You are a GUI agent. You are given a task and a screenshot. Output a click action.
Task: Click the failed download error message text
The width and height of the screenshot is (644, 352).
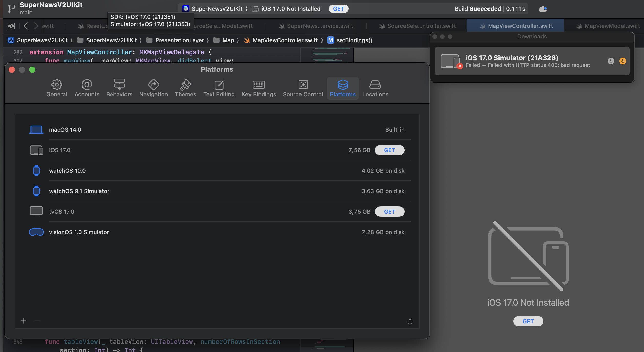tap(528, 65)
